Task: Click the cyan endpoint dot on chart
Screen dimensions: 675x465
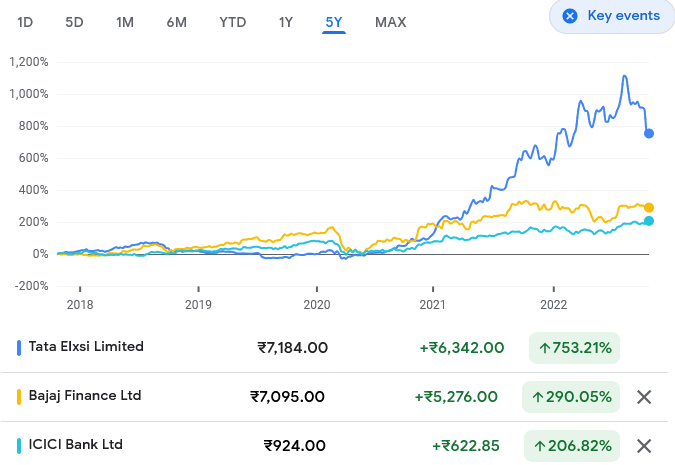Action: click(x=649, y=221)
